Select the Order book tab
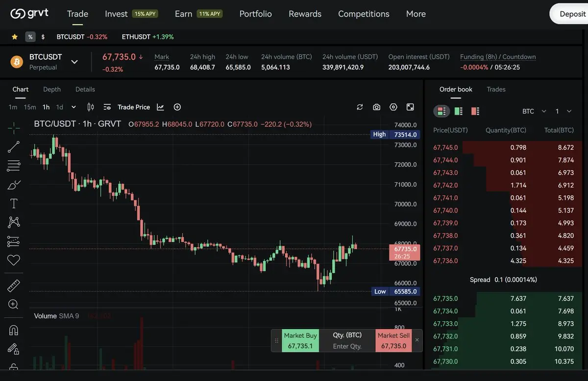This screenshot has width=588, height=381. pyautogui.click(x=456, y=89)
